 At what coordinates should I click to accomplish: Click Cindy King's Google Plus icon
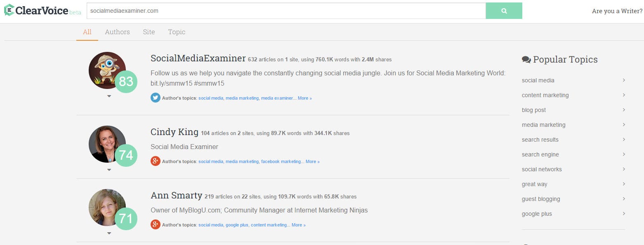click(155, 161)
